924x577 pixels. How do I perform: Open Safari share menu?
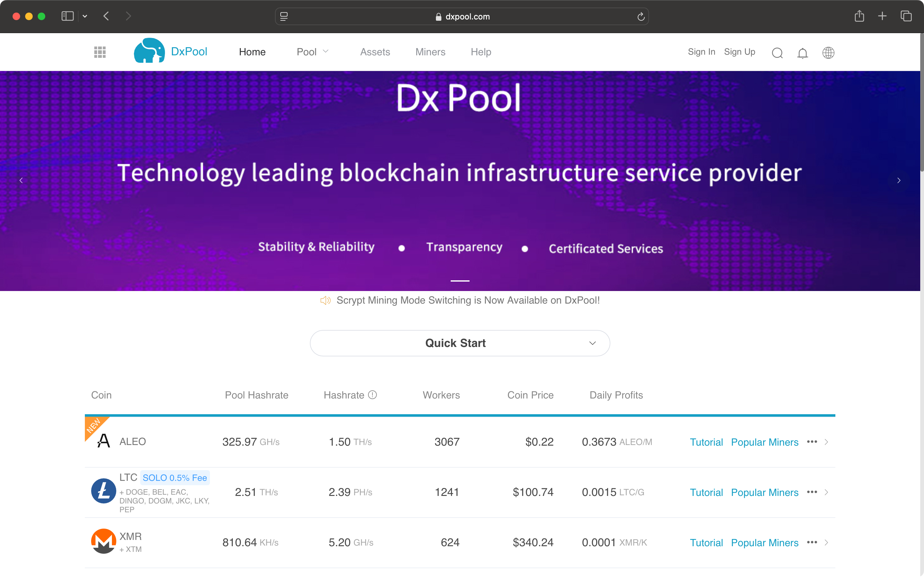(859, 16)
